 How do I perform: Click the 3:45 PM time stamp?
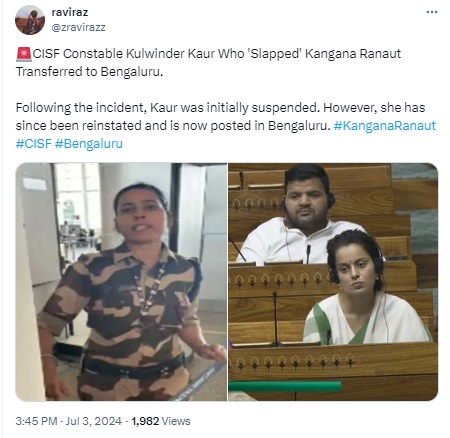coord(36,421)
